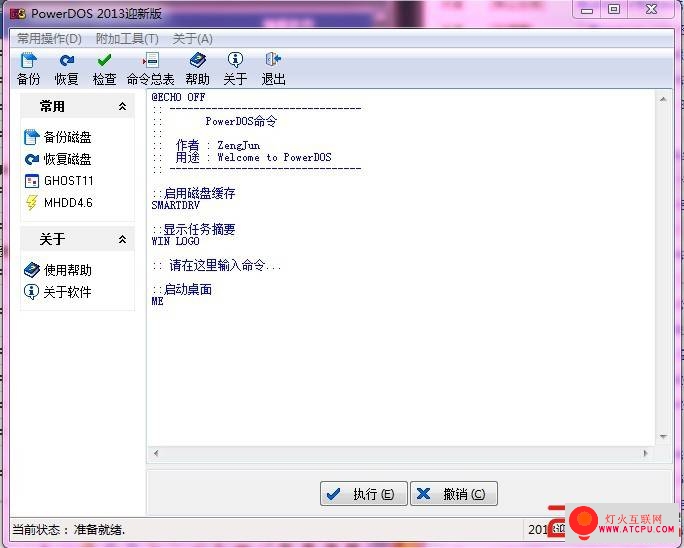
Task: Open the 关于(A) menu
Action: pos(193,39)
